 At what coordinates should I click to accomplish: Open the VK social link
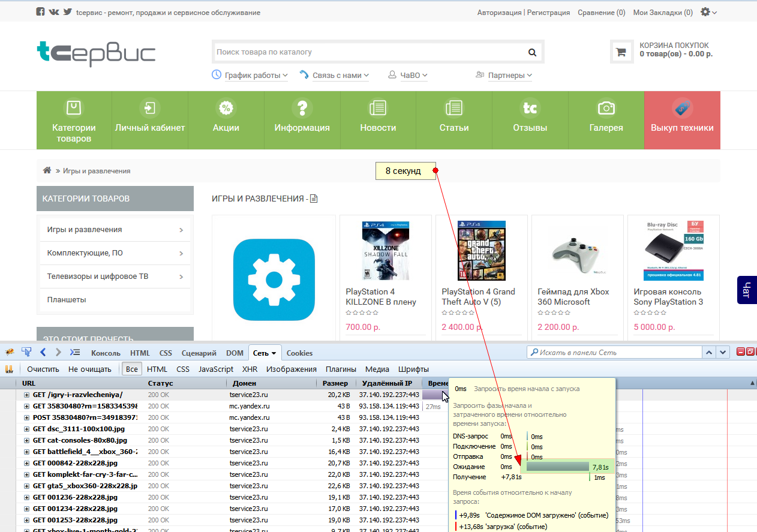pyautogui.click(x=54, y=12)
